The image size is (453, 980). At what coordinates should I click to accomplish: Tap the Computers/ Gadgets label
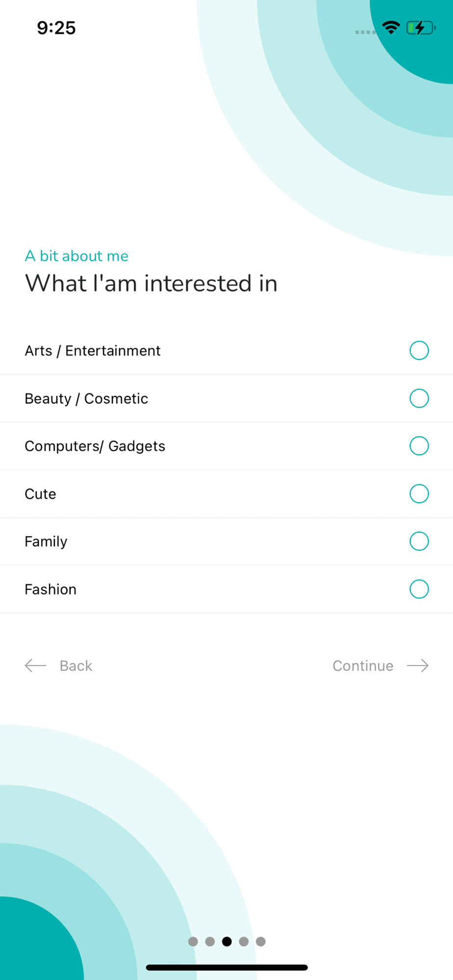pos(95,446)
